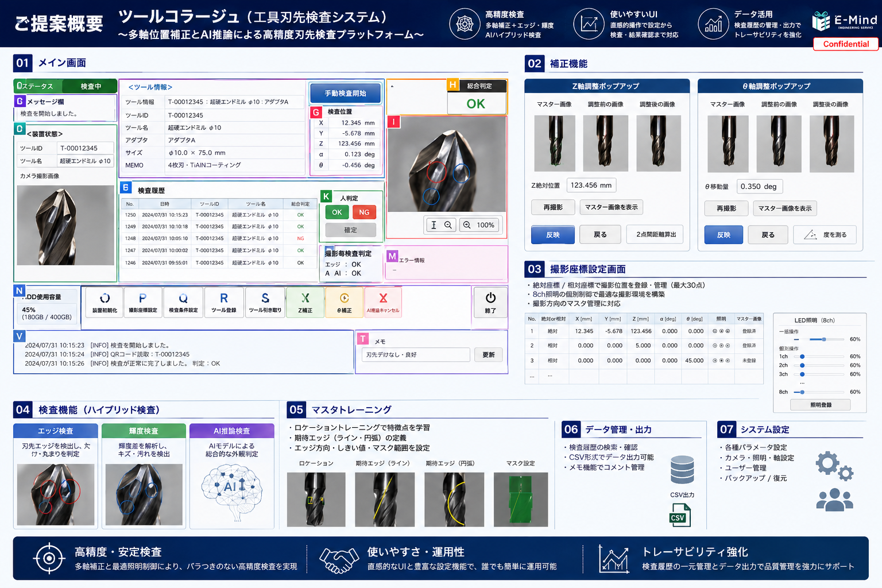The image size is (882, 588).
Task: Click the 1ch LED lighting slider
Action: click(818, 357)
